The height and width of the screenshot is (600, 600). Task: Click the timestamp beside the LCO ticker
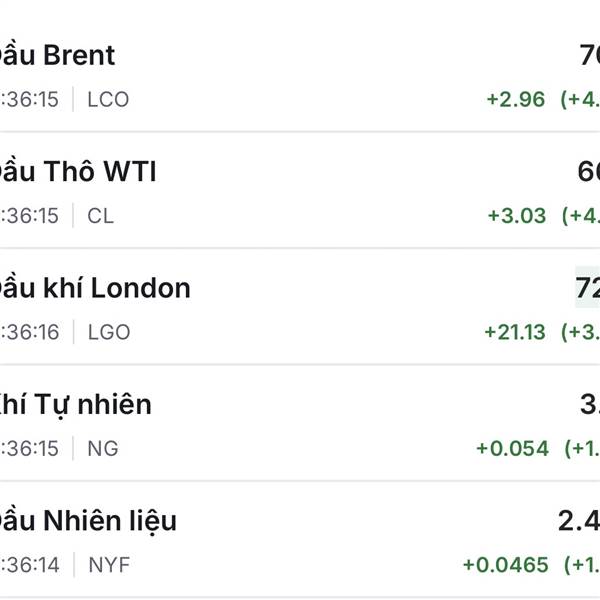[x=30, y=100]
